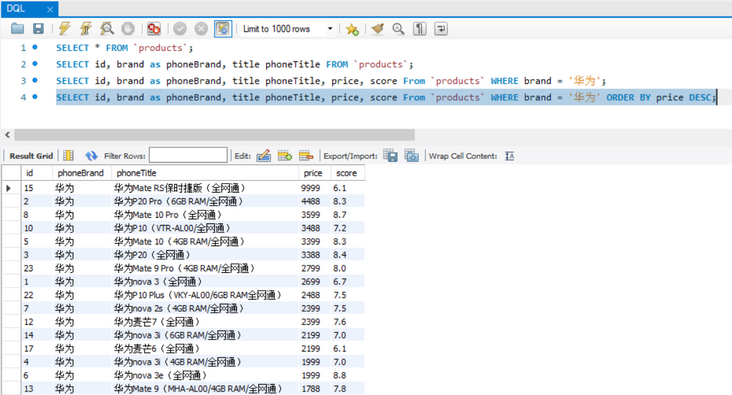The image size is (732, 395).
Task: Select title cell 华为麦芒7
Action: click(x=205, y=322)
